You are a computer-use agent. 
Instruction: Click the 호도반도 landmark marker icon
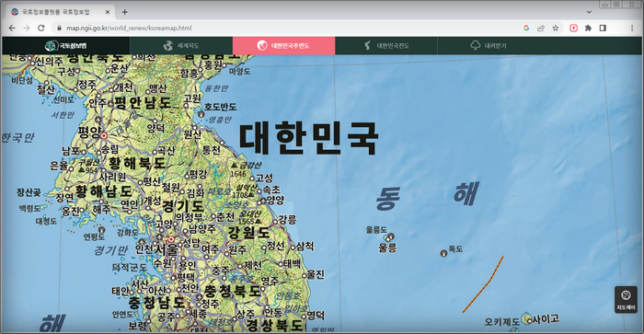[x=201, y=114]
